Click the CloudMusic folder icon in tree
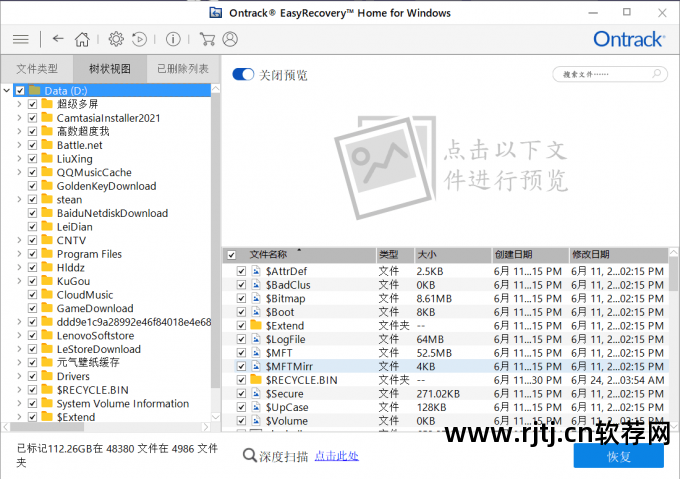 (x=47, y=294)
